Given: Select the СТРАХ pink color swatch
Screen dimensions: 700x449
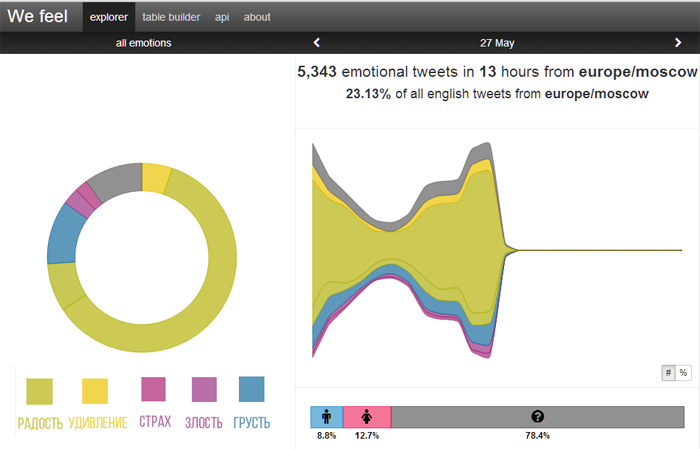Looking at the screenshot, I should 153,389.
